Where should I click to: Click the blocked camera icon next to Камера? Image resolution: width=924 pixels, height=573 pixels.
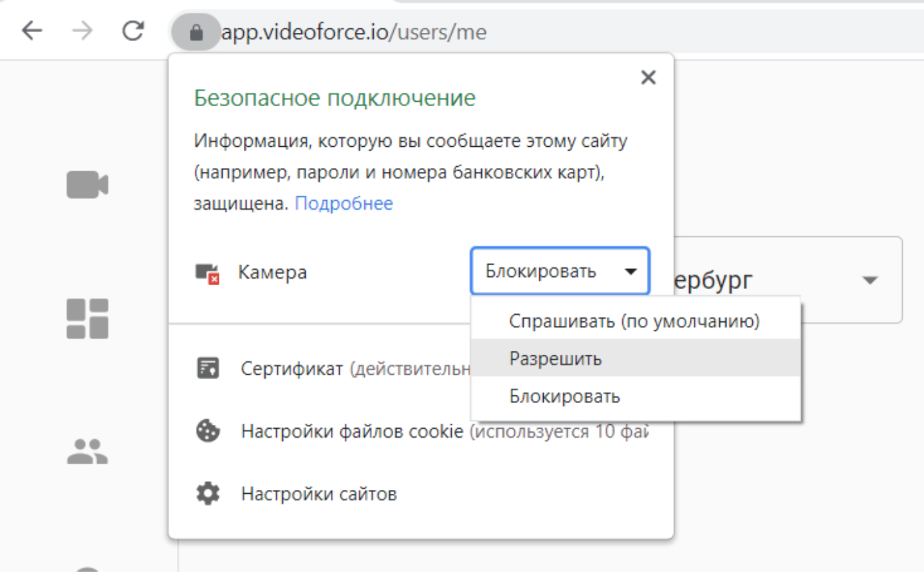pos(208,273)
